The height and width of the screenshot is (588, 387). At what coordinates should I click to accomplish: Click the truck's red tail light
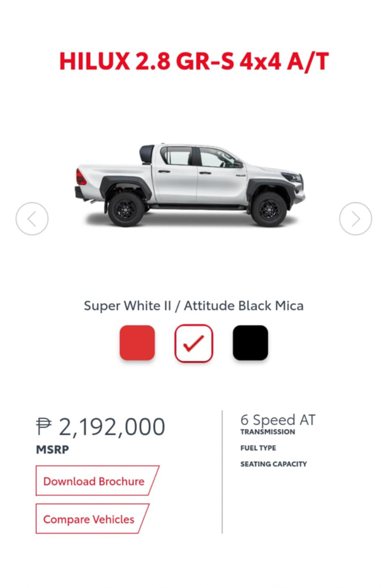(x=81, y=177)
